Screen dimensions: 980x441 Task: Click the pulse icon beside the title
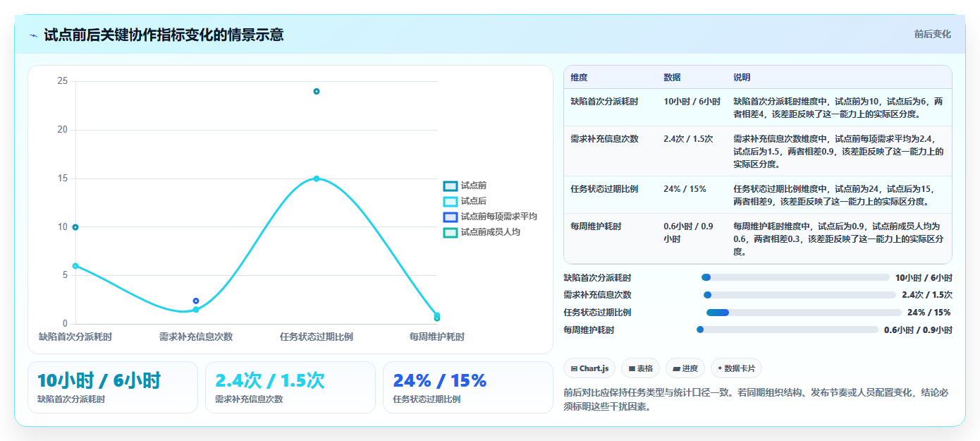click(33, 35)
